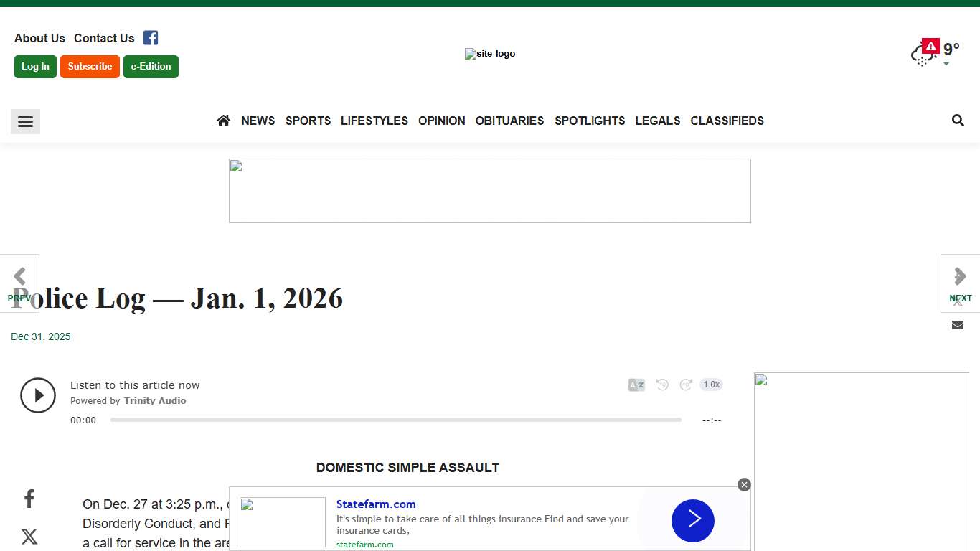Close the Statefarm ad banner
This screenshot has width=980, height=551.
click(x=744, y=485)
